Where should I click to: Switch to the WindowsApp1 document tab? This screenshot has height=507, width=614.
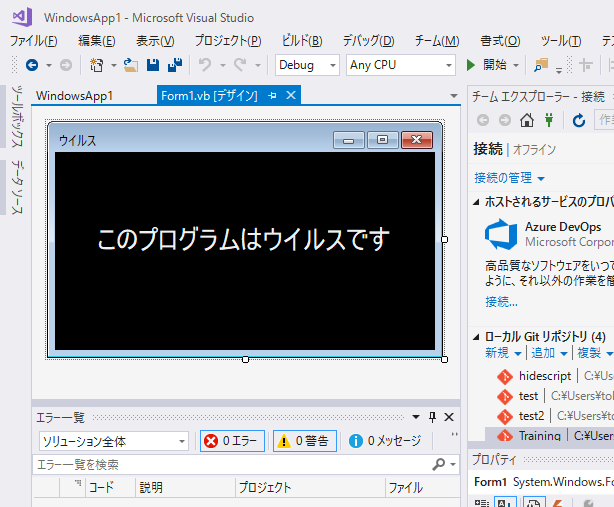[x=74, y=96]
